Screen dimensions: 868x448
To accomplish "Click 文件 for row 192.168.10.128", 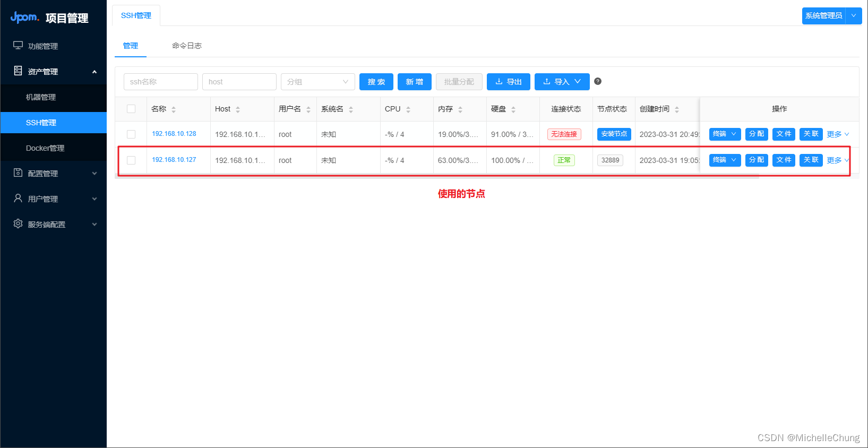I will (784, 134).
